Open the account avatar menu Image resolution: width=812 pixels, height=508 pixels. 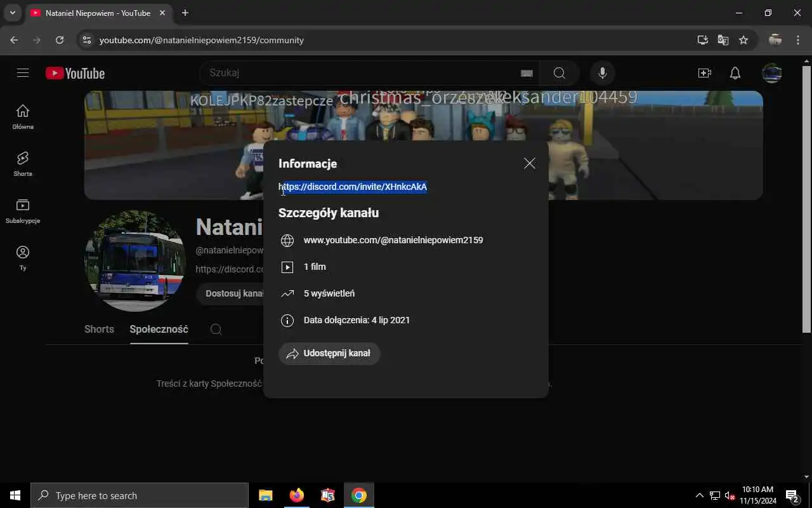[772, 73]
